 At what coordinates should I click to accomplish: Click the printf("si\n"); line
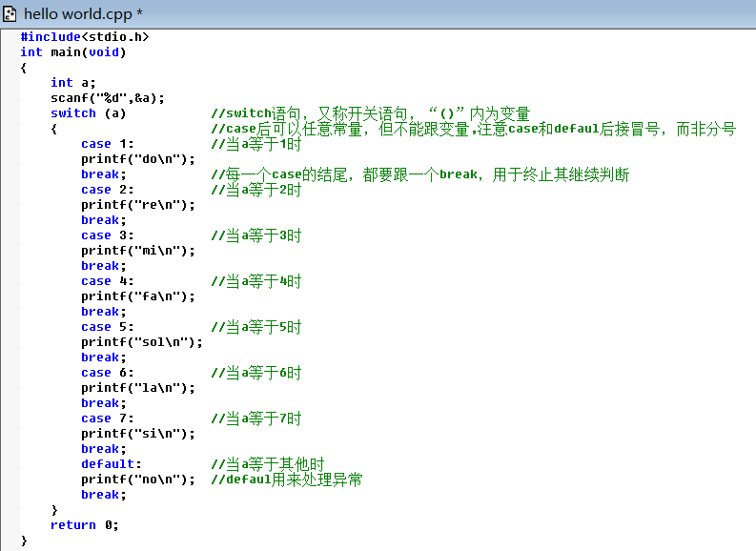point(138,434)
